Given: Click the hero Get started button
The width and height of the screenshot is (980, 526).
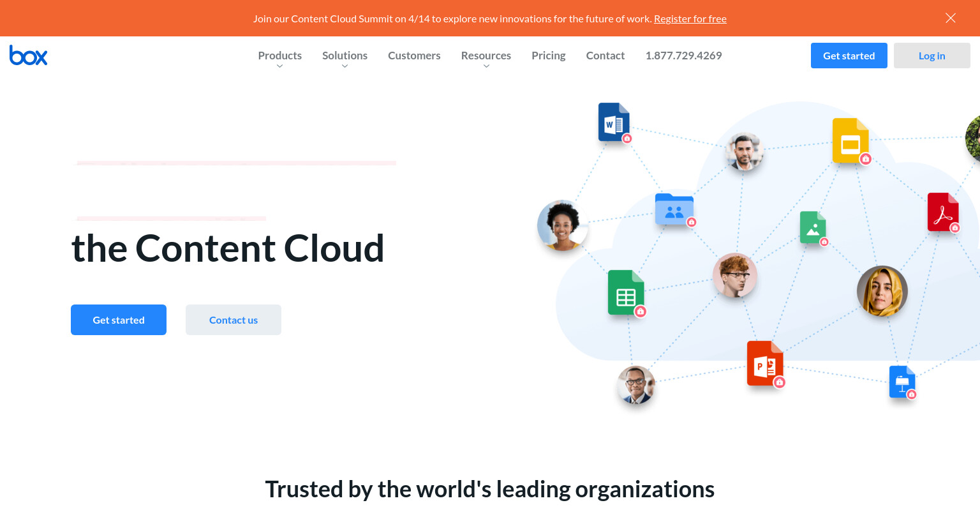Looking at the screenshot, I should tap(119, 320).
